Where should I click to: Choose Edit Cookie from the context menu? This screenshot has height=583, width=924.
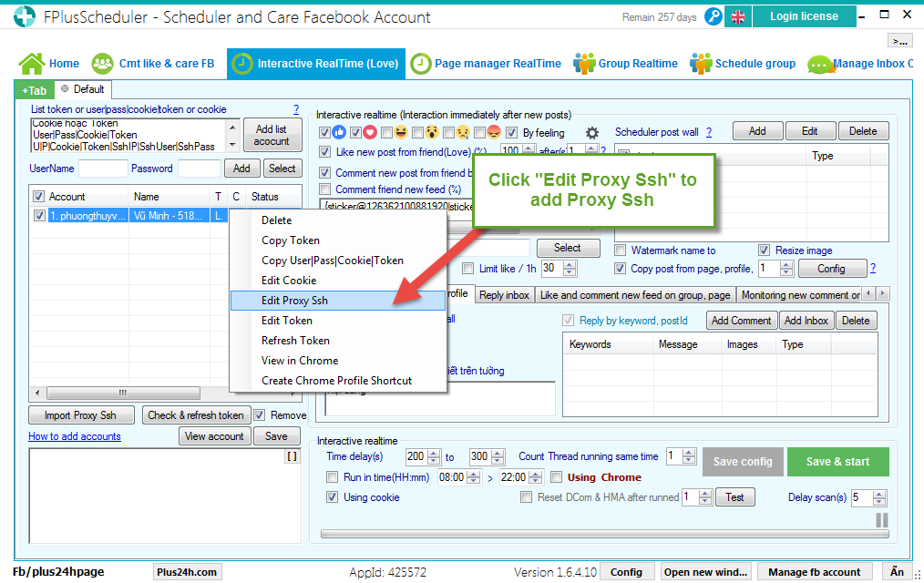click(x=338, y=281)
